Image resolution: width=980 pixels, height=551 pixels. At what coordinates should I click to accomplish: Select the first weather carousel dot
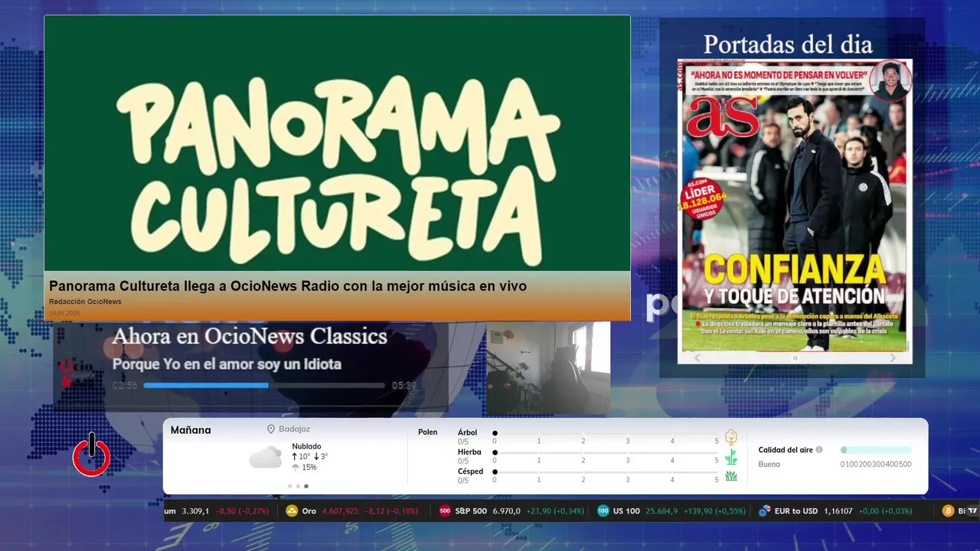289,486
